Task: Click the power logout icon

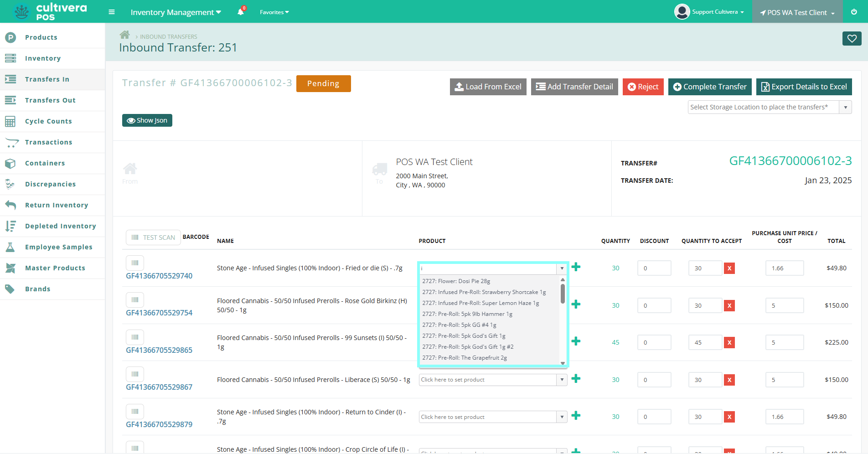Action: (x=854, y=12)
